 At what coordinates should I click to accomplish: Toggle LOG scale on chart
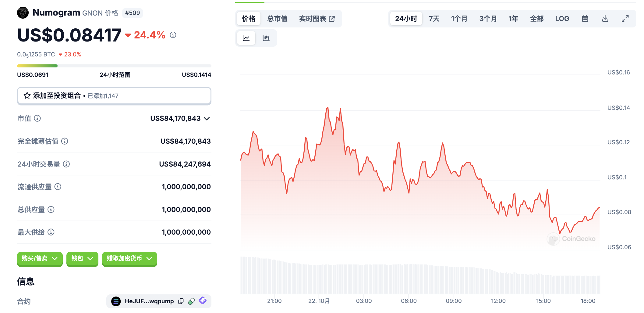pyautogui.click(x=562, y=19)
